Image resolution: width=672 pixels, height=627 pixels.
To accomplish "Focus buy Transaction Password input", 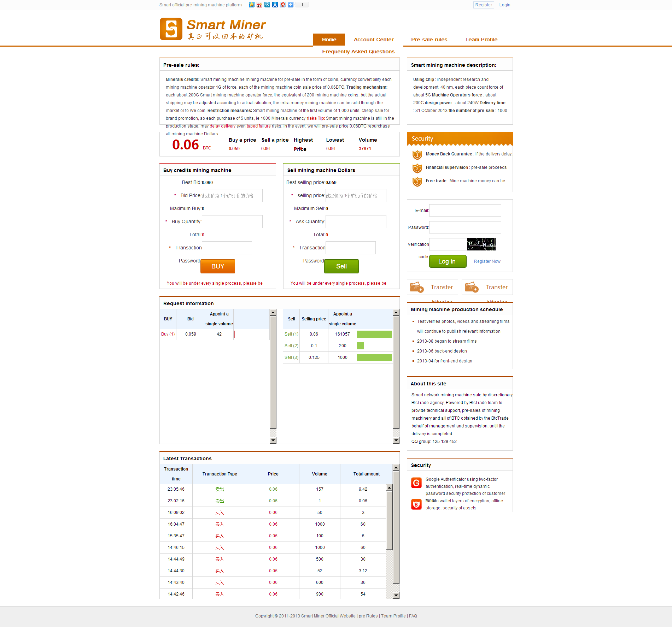I will (227, 248).
